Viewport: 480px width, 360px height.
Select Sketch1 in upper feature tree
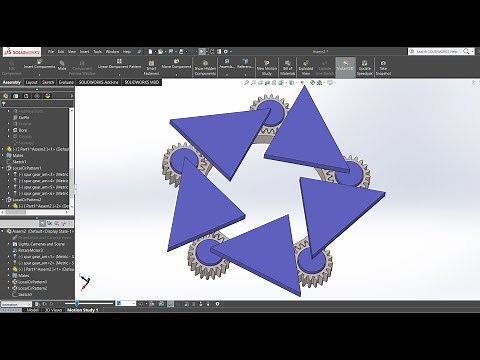(19, 162)
